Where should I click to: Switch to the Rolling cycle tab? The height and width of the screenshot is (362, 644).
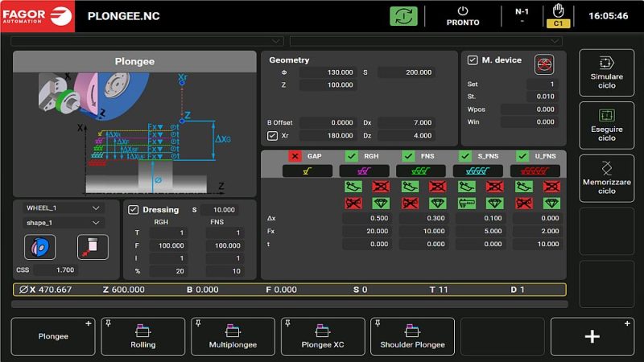(x=143, y=336)
